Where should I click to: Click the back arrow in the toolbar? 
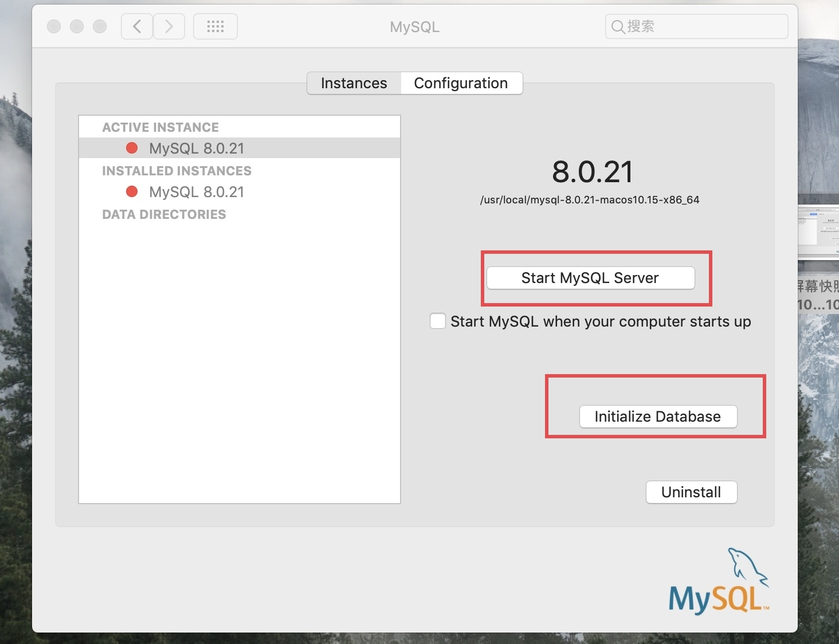[137, 26]
